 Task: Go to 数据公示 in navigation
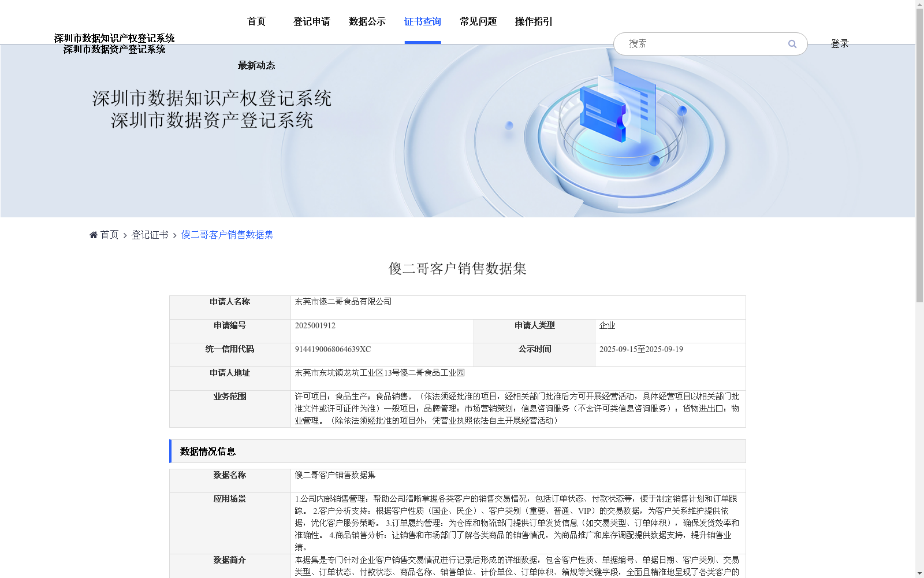coord(367,21)
